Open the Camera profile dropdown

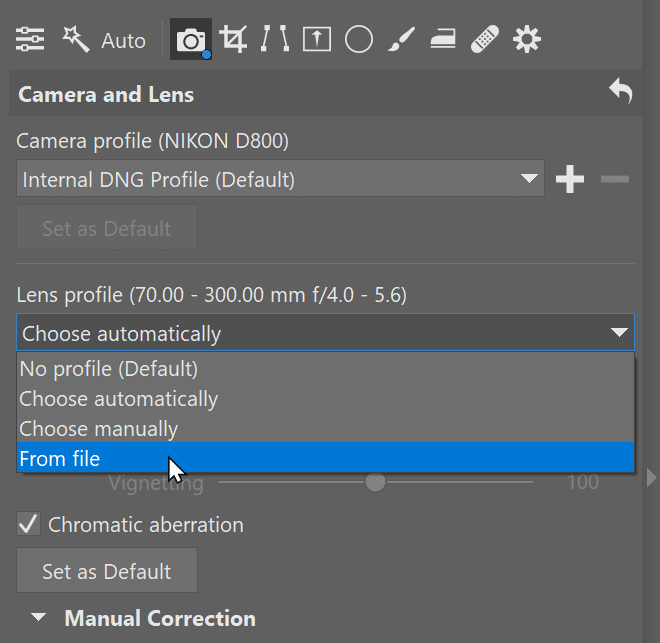coord(280,178)
